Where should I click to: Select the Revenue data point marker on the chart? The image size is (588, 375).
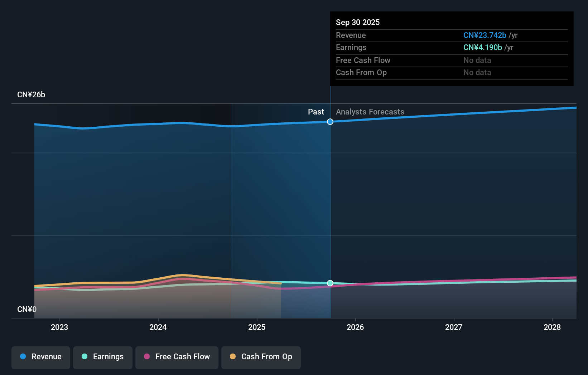330,122
